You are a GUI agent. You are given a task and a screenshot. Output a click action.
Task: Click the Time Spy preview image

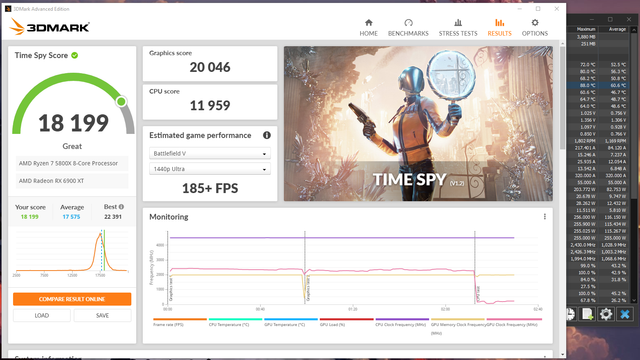(418, 123)
